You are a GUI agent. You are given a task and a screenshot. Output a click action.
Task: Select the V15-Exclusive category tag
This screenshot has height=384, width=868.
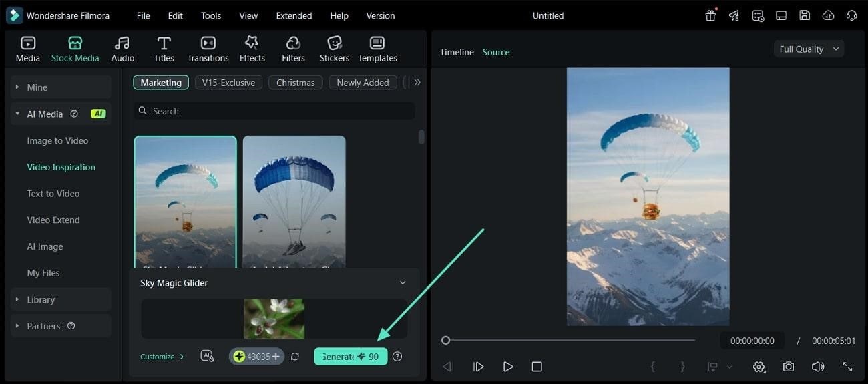click(228, 83)
